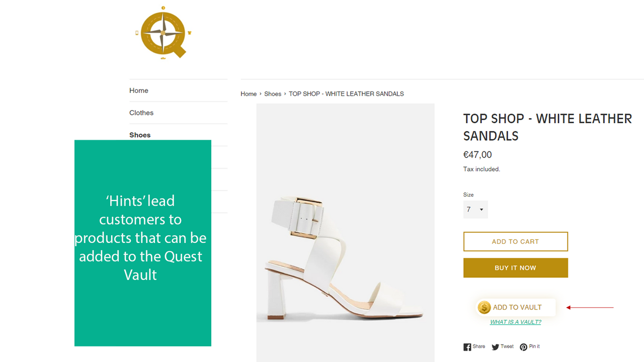This screenshot has width=644, height=362.
Task: Share the product on Facebook
Action: pyautogui.click(x=474, y=346)
